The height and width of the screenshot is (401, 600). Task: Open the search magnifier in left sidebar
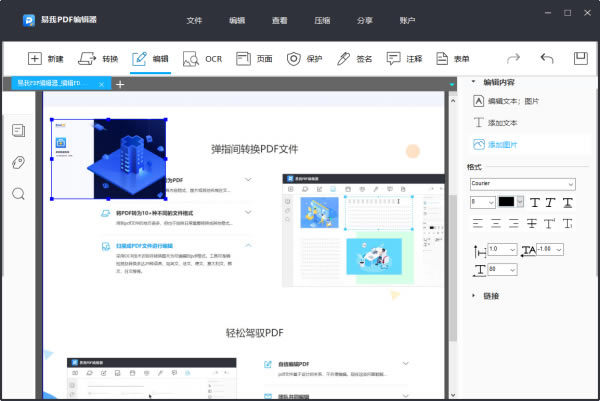(19, 194)
